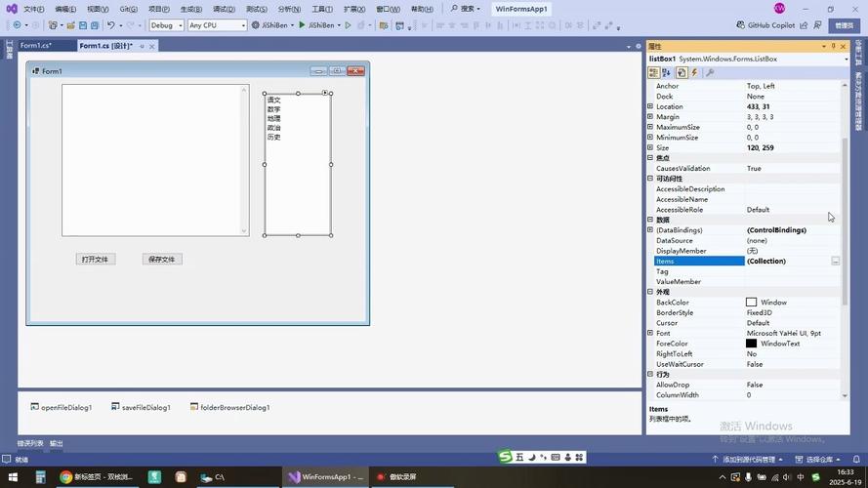Expand the Font property node
This screenshot has height=488, width=868.
(x=650, y=333)
